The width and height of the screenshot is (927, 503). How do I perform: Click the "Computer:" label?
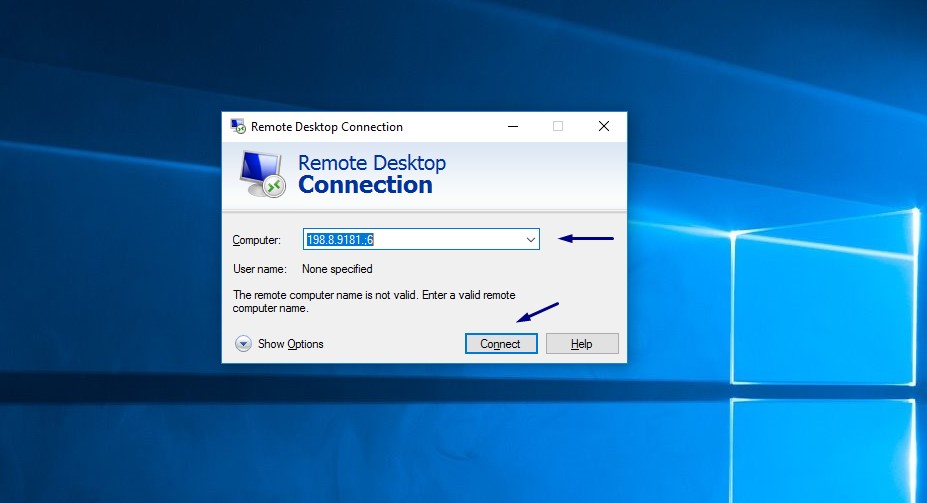click(256, 240)
